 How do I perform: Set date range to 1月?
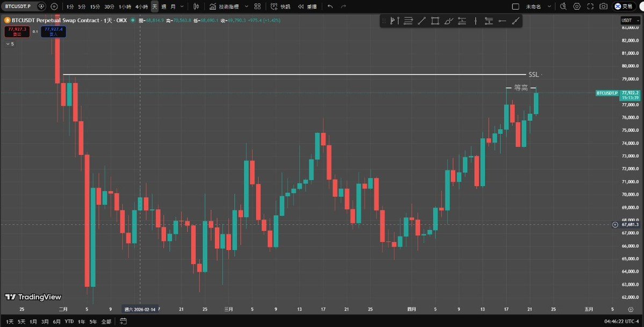pyautogui.click(x=33, y=322)
